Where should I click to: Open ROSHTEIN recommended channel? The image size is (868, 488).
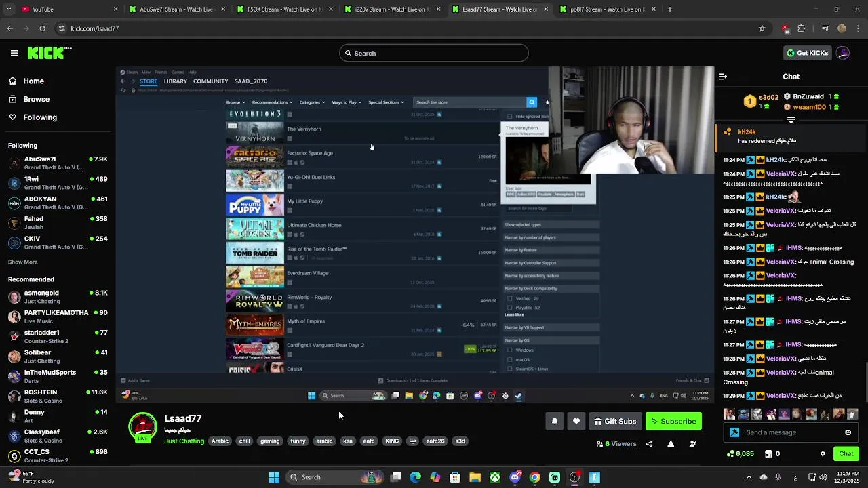tap(57, 396)
